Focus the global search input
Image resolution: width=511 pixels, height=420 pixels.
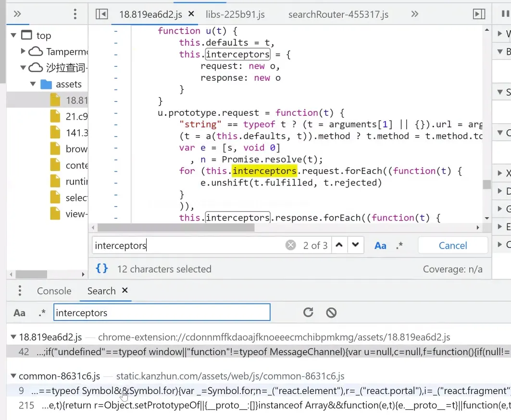point(162,312)
